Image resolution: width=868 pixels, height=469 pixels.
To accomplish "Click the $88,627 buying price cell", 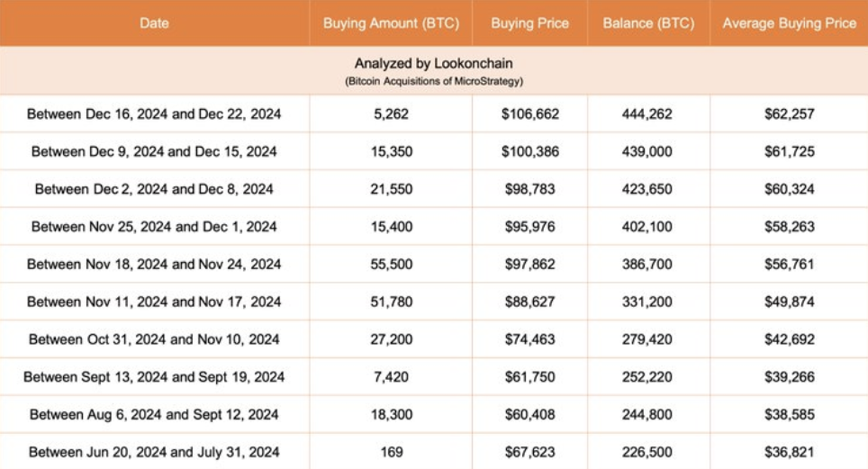I will pyautogui.click(x=529, y=302).
